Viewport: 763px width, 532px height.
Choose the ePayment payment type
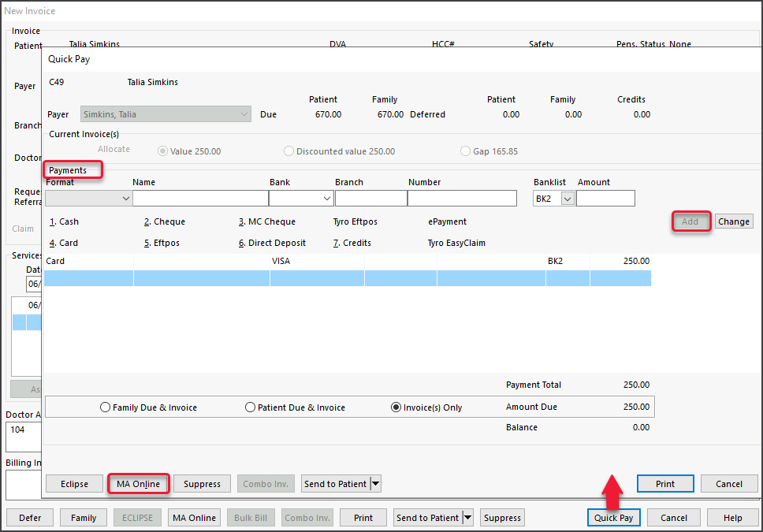coord(447,221)
